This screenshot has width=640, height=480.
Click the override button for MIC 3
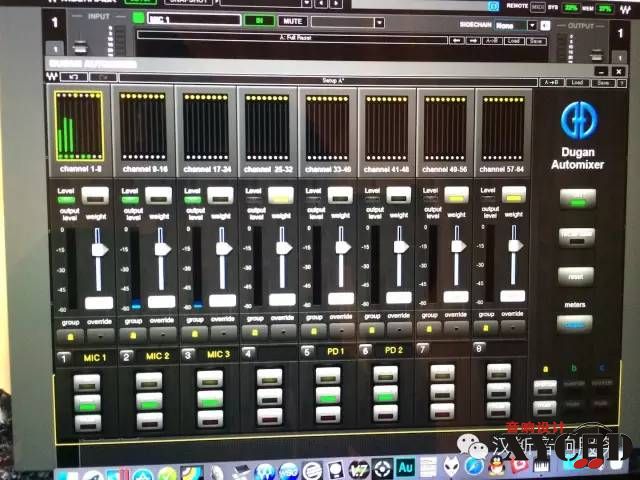pos(223,333)
